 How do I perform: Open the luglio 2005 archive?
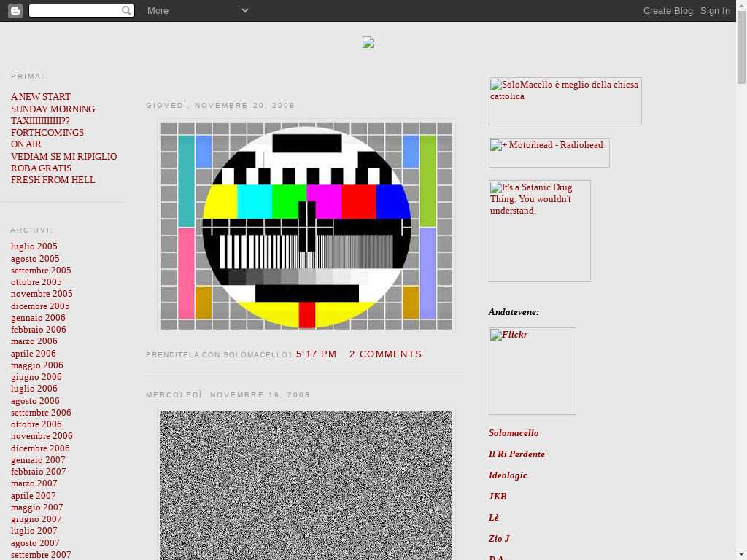coord(34,246)
